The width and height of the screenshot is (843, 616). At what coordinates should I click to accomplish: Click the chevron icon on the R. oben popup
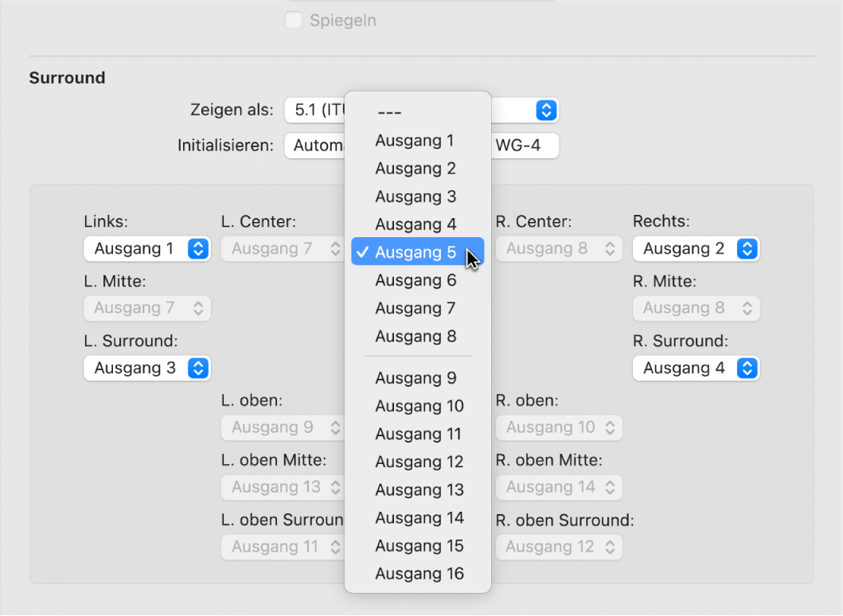coord(610,427)
